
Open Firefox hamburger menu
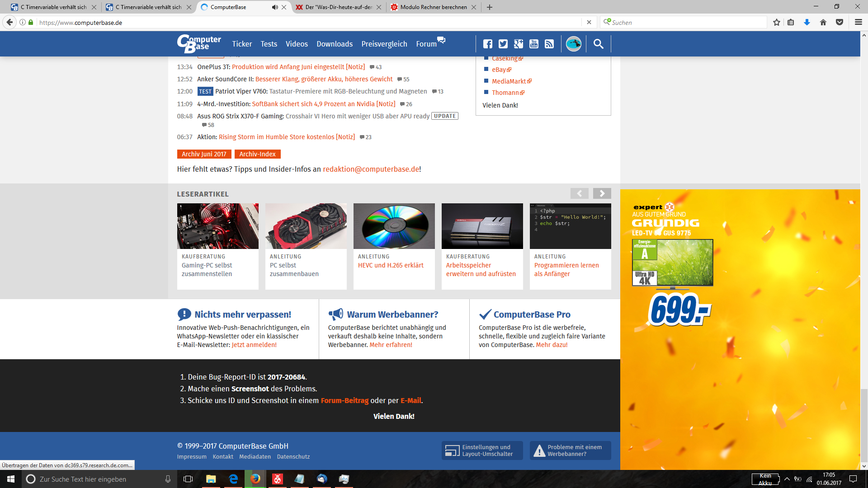tap(859, 22)
